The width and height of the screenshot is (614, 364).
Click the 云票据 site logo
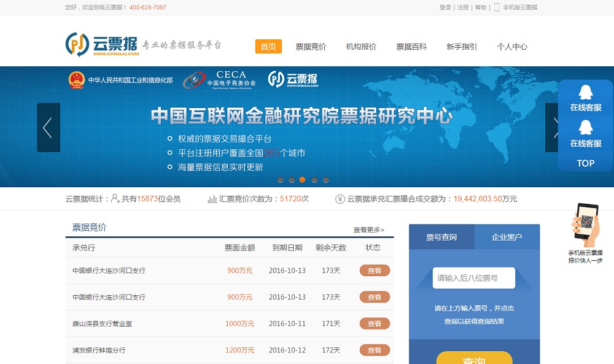pyautogui.click(x=103, y=45)
